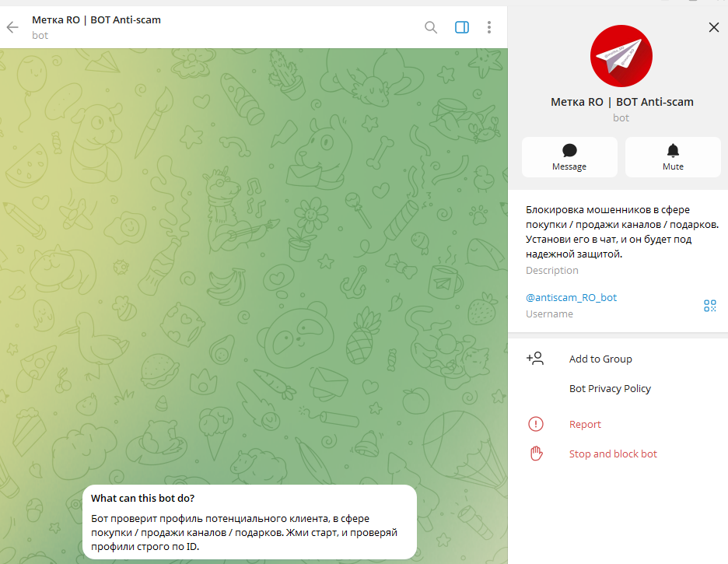Mute the bot notifications
The image size is (728, 564).
pyautogui.click(x=673, y=157)
